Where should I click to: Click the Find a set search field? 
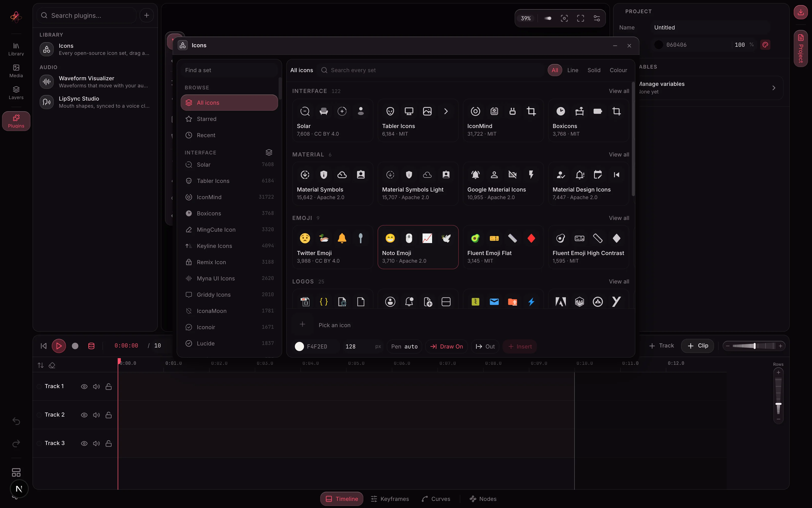click(x=229, y=70)
